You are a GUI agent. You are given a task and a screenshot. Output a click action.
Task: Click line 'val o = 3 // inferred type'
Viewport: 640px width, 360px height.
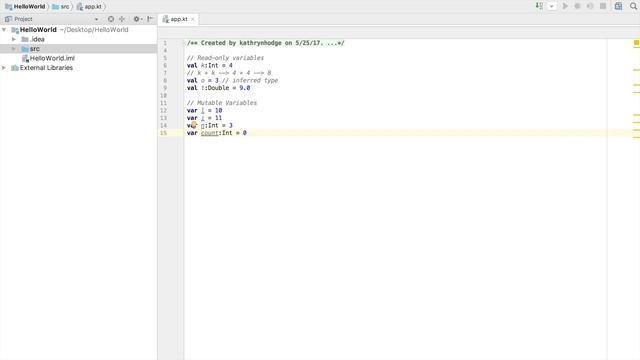point(232,80)
